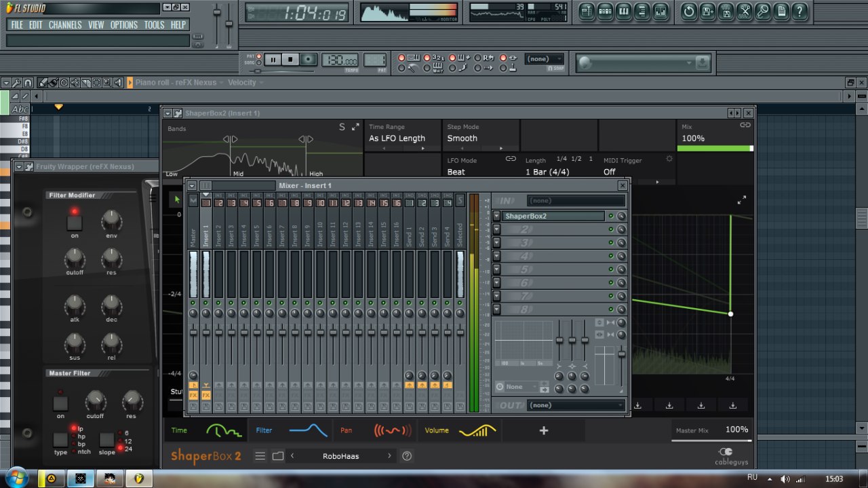This screenshot has height=488, width=868.
Task: Pause playback in transport panel
Action: (273, 60)
